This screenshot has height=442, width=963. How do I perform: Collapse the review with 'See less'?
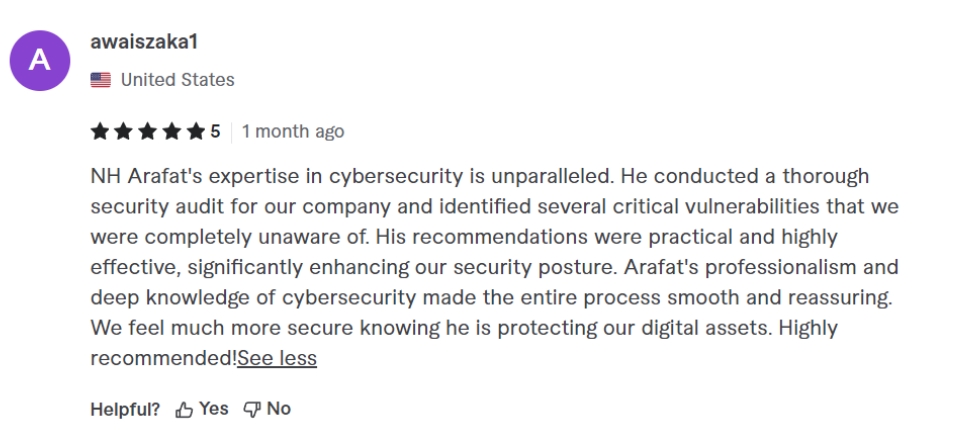coord(276,358)
